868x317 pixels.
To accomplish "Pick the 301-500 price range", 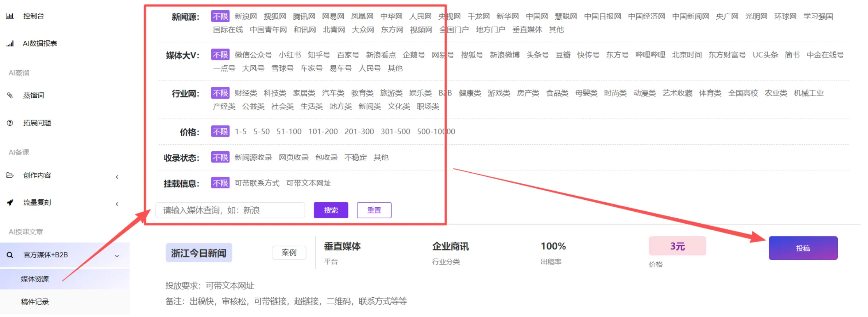I will click(396, 132).
